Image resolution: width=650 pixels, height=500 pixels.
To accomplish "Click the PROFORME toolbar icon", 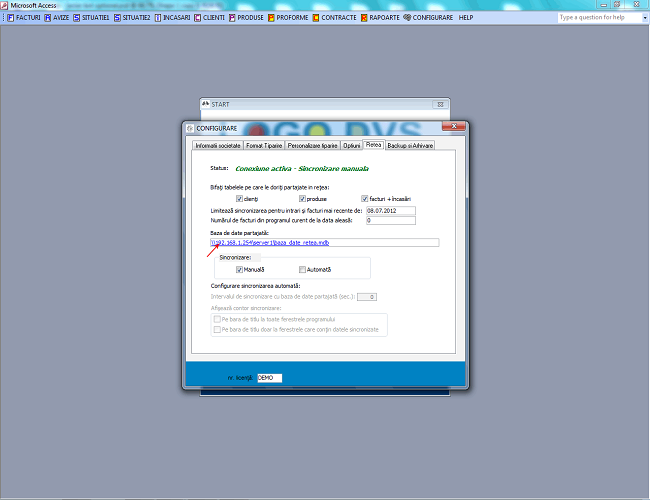I will point(271,17).
